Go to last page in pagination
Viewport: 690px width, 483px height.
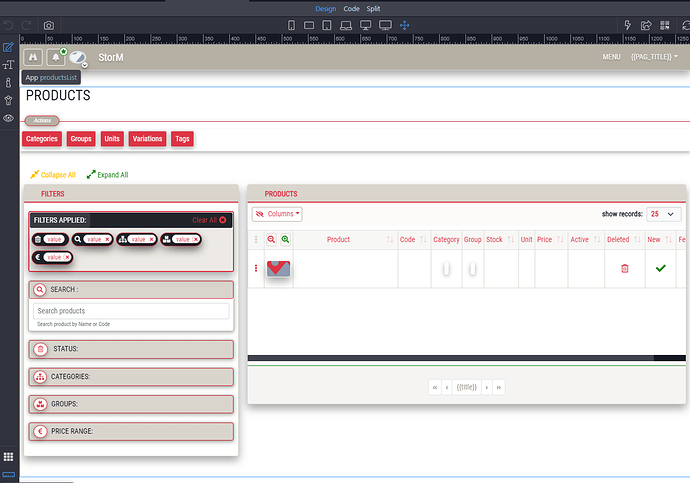pos(499,387)
